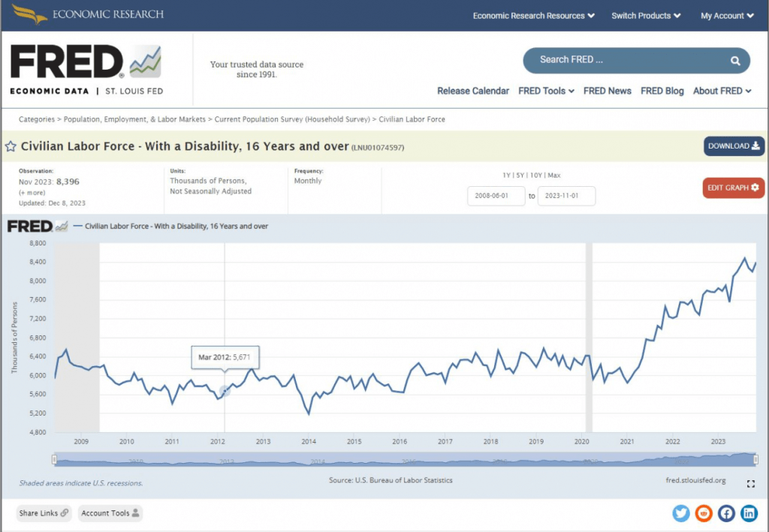769x532 pixels.
Task: Open the Release Calendar link
Action: (x=473, y=91)
